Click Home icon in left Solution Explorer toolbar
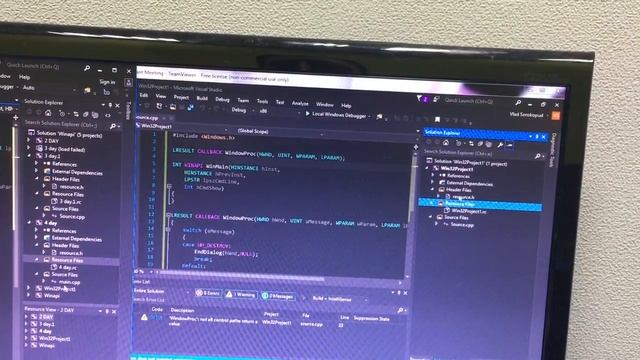 [48, 113]
